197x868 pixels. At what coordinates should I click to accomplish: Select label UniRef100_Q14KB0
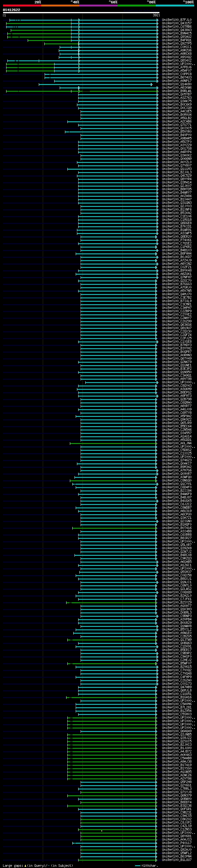point(176,84)
